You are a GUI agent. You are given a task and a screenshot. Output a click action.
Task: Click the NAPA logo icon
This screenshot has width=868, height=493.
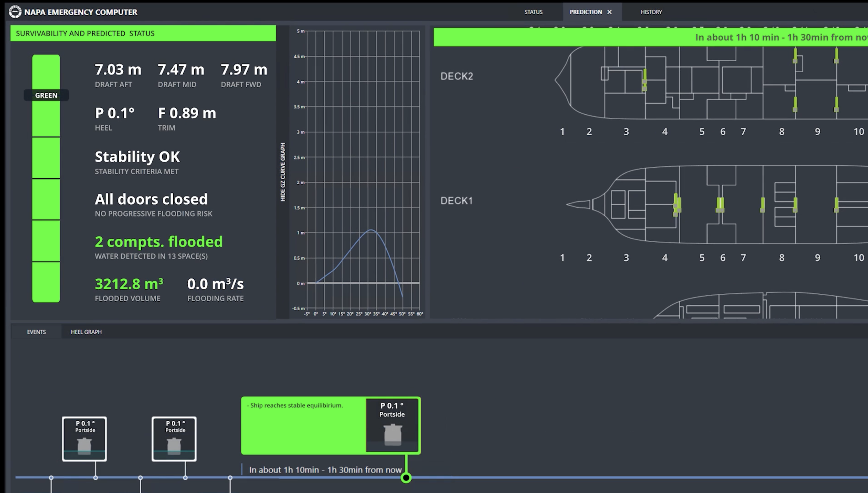click(x=15, y=12)
